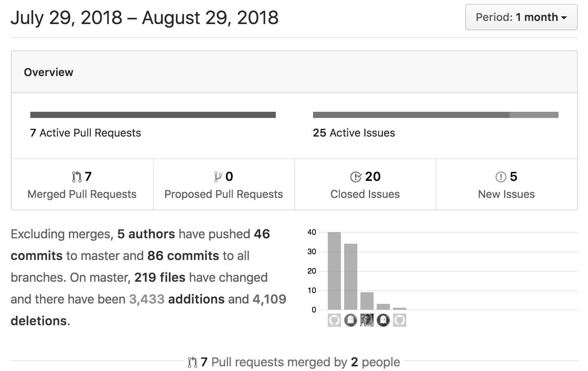Open Proposed Pull Requests section
Image resolution: width=588 pixels, height=371 pixels.
224,184
